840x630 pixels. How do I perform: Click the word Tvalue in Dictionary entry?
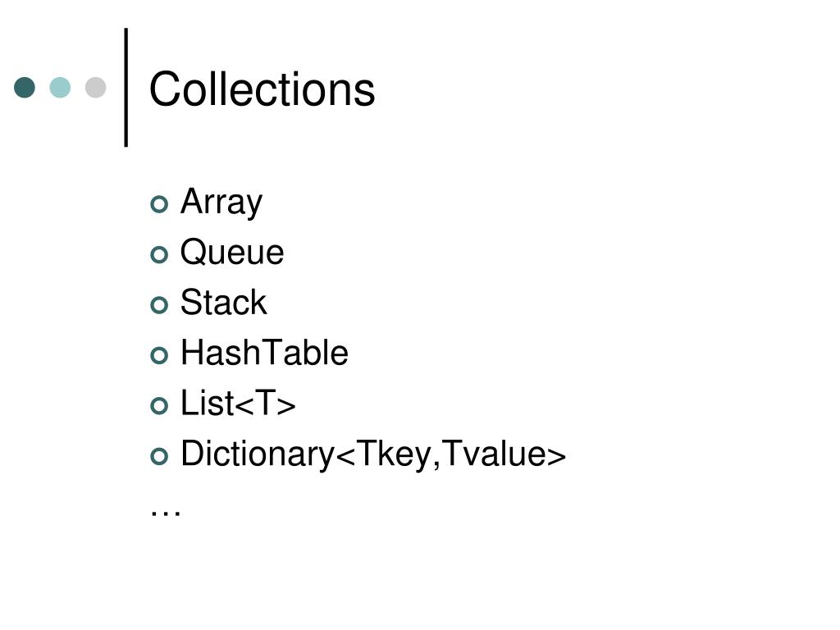pyautogui.click(x=495, y=453)
